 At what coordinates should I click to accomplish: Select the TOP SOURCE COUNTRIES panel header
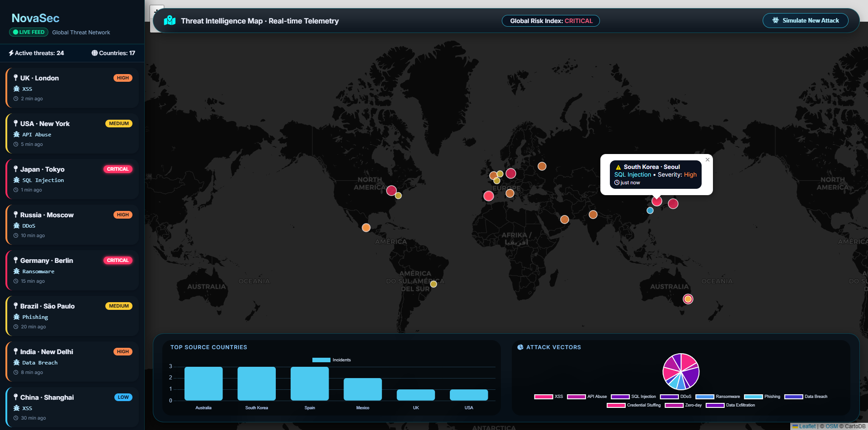point(209,347)
